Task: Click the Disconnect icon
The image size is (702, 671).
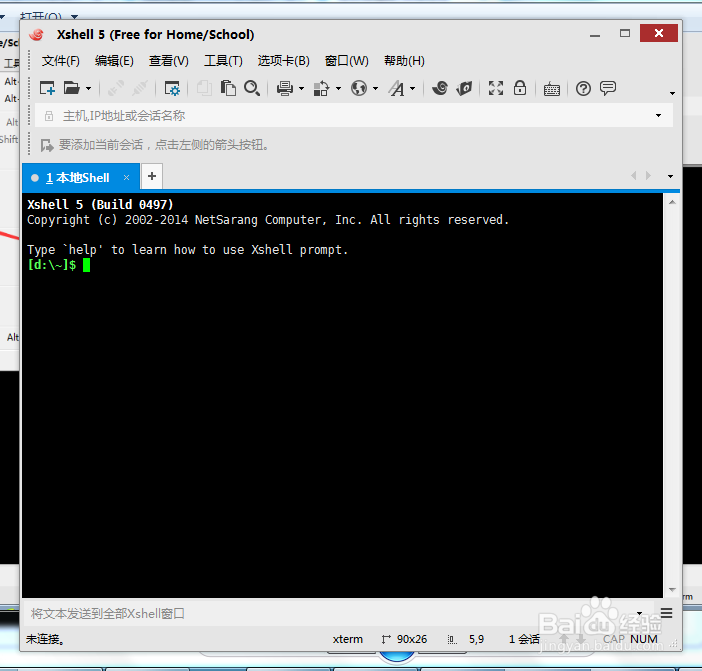Action: (x=140, y=88)
